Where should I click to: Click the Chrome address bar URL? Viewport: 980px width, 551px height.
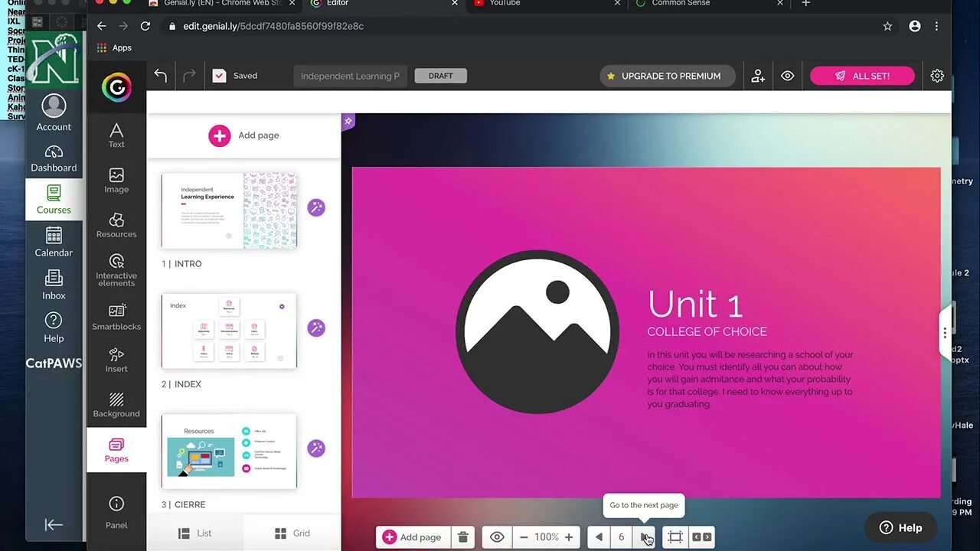tap(273, 26)
